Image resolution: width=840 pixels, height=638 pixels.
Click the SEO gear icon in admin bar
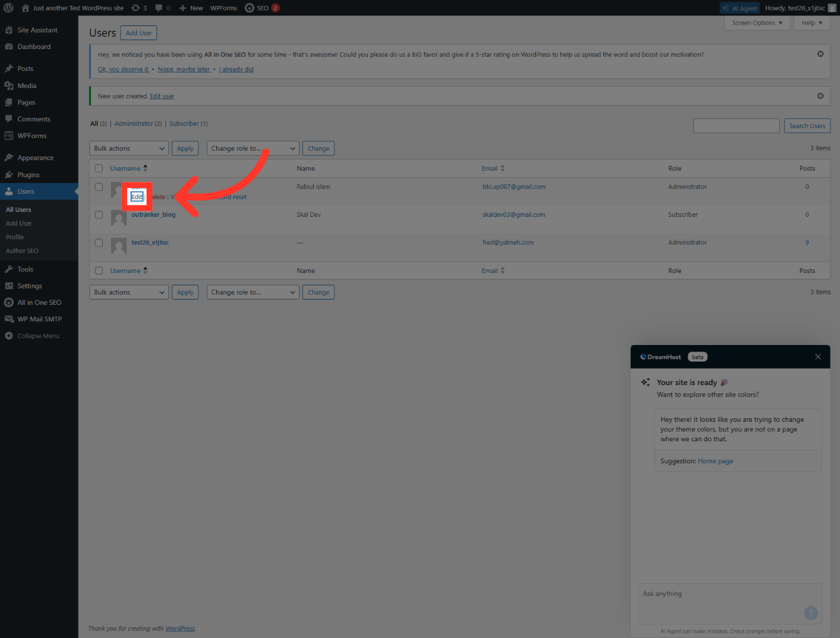click(249, 8)
